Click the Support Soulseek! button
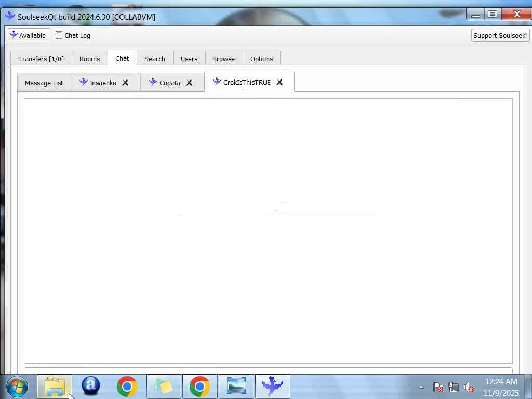This screenshot has width=532, height=399. coord(500,35)
